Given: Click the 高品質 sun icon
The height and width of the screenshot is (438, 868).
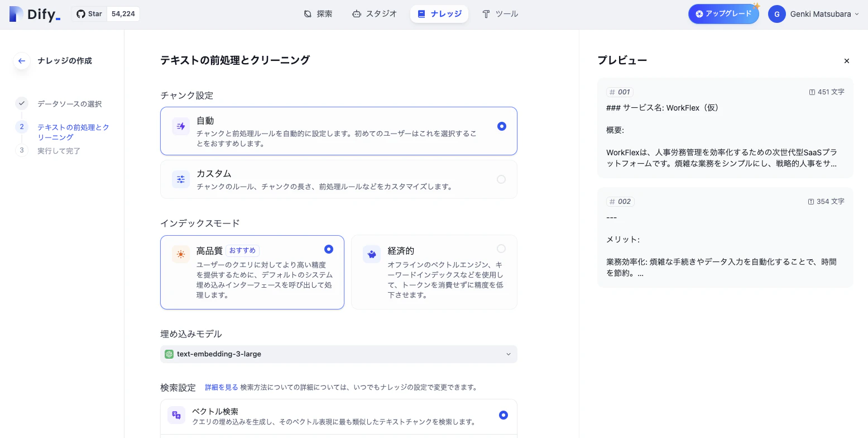Looking at the screenshot, I should [181, 254].
